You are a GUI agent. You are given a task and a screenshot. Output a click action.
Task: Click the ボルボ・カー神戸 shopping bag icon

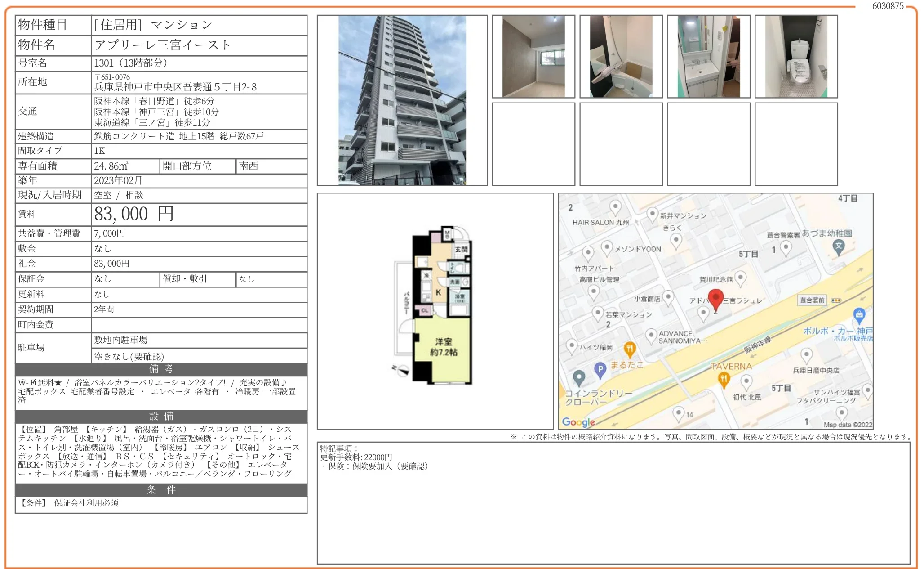click(x=859, y=314)
